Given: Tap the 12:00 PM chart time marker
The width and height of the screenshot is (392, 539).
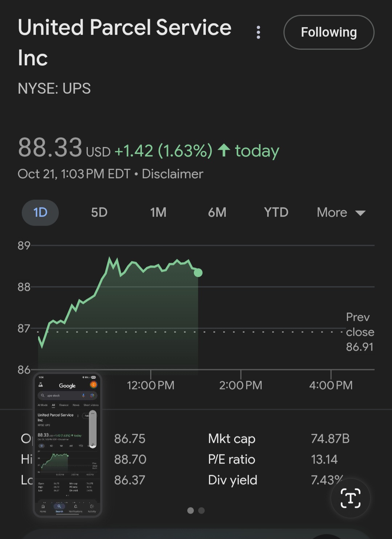Looking at the screenshot, I should [151, 385].
